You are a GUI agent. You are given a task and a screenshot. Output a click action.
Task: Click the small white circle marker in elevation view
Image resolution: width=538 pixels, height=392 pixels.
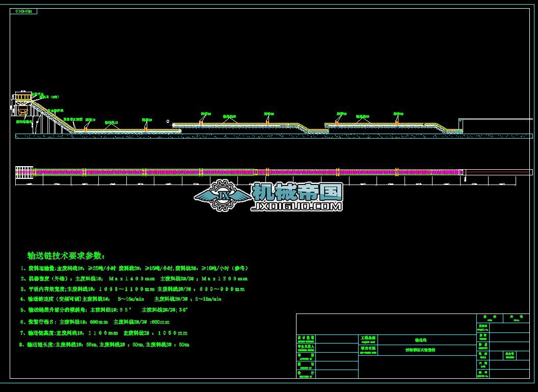tap(168, 121)
